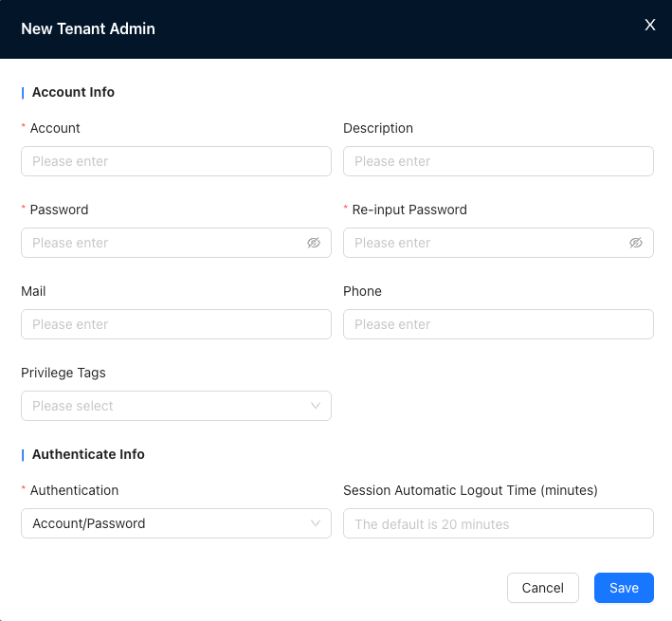Click the Phone input field

coord(498,324)
